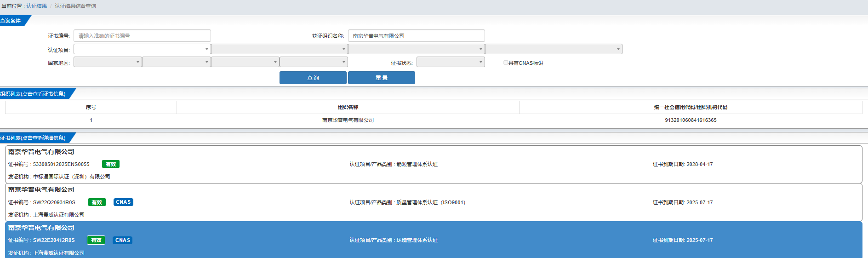The image size is (868, 258).
Task: Click the 认证结果综合查询 breadcrumb text
Action: coord(75,6)
